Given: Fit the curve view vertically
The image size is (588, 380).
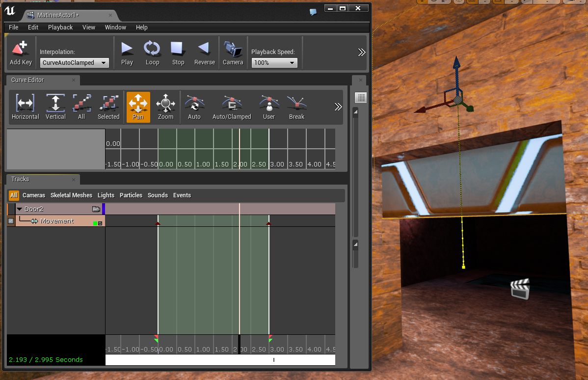Looking at the screenshot, I should [x=55, y=104].
